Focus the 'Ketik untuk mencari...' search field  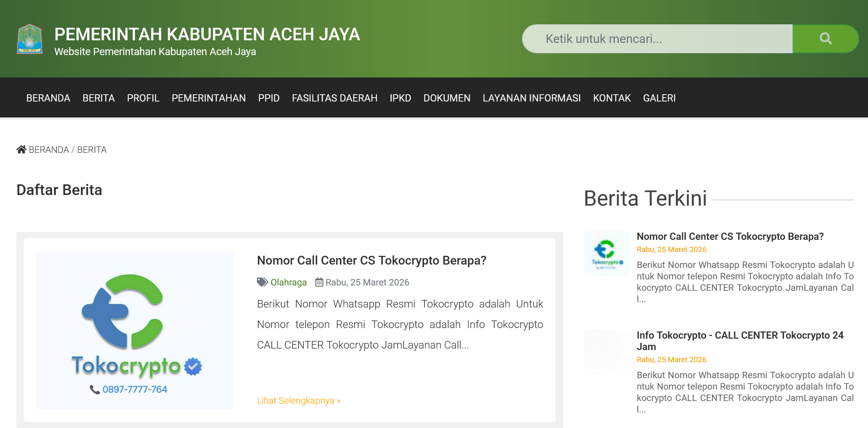pos(657,39)
